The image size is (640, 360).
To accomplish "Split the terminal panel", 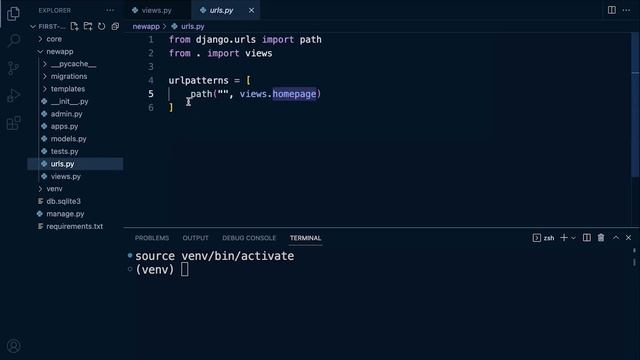I will 587,238.
